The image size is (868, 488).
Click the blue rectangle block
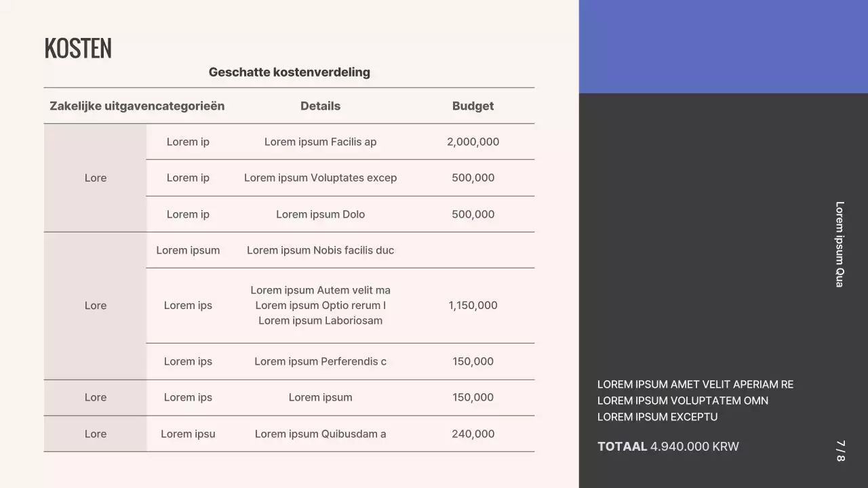point(723,46)
